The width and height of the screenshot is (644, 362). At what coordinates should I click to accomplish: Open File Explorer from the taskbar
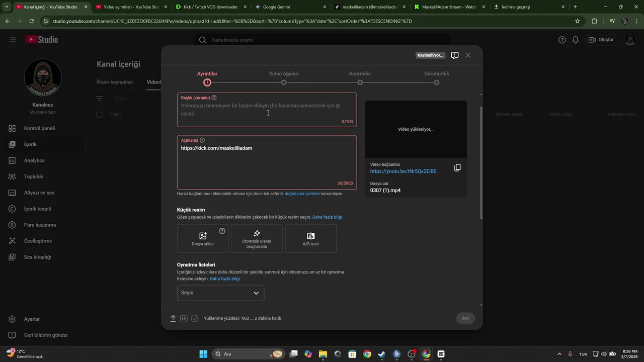[323, 354]
